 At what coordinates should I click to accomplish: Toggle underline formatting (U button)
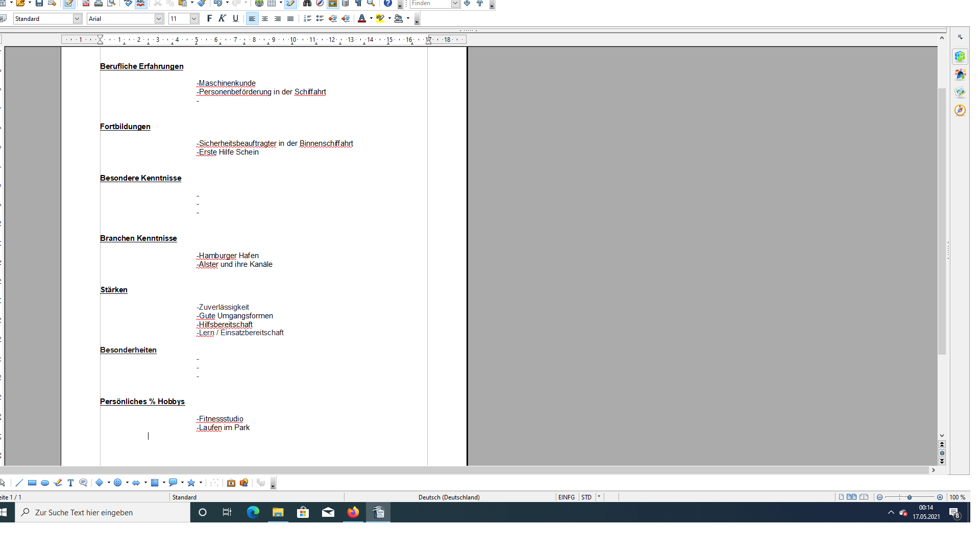tap(235, 18)
